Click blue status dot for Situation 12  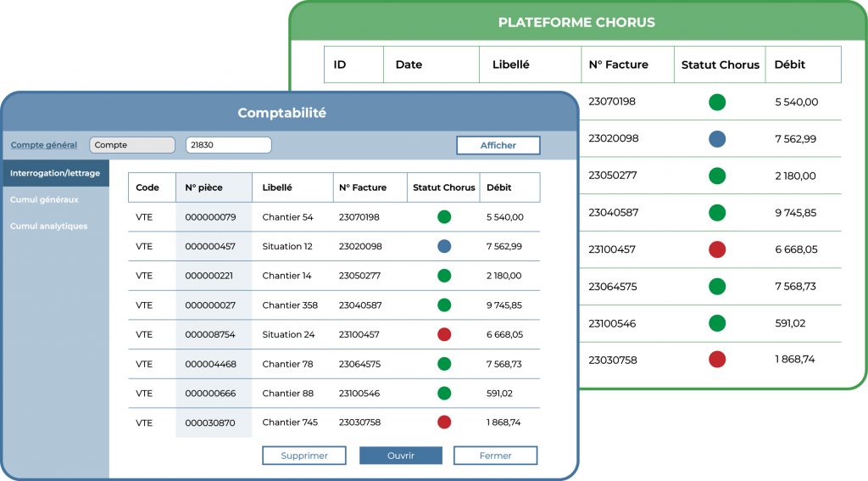pyautogui.click(x=444, y=246)
